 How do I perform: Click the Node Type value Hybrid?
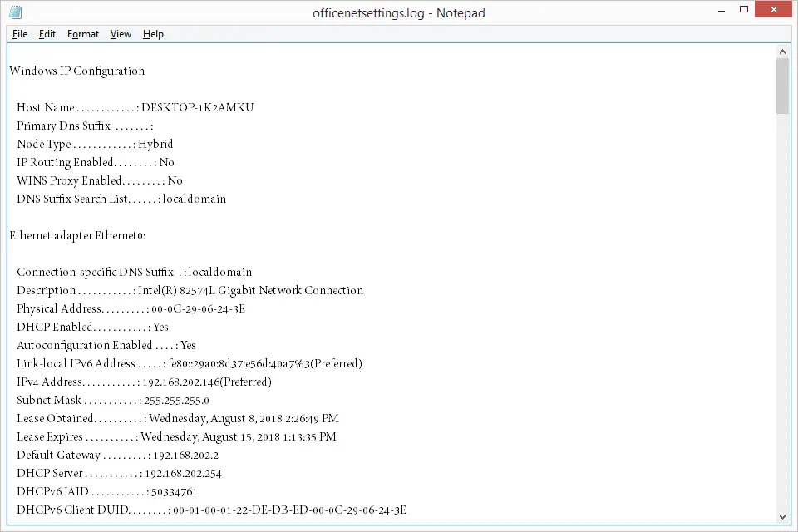pos(155,144)
